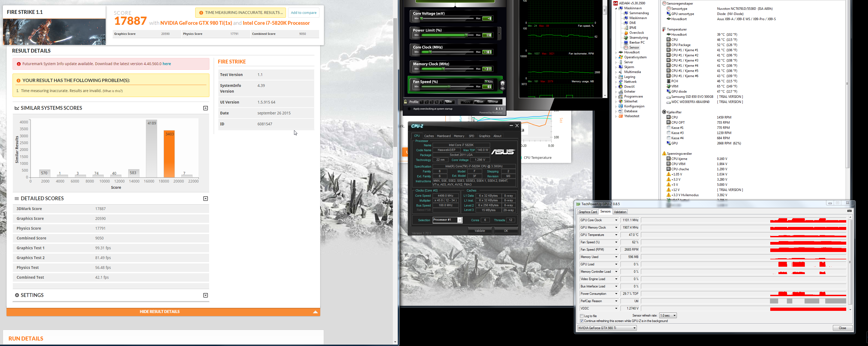Open SPD tab in CPU-Z
This screenshot has height=346, width=868.
pyautogui.click(x=471, y=136)
